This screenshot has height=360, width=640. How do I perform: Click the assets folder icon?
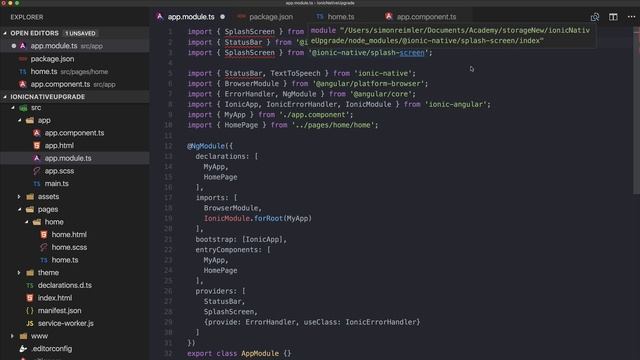click(x=30, y=197)
